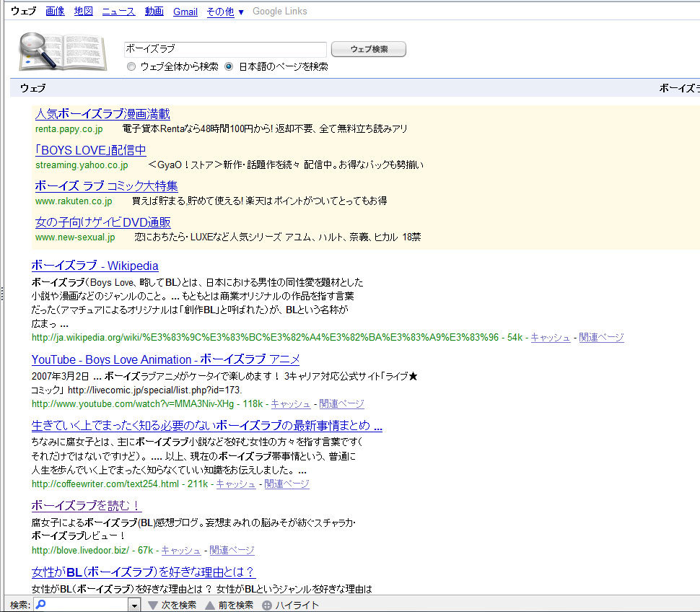Open the Gmail link in the top navigation

coord(185,12)
